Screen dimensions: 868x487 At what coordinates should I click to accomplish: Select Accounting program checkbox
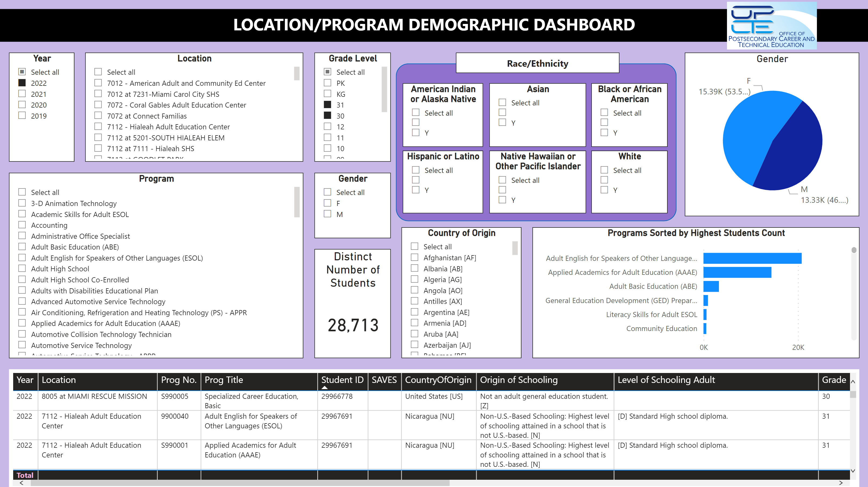click(22, 225)
